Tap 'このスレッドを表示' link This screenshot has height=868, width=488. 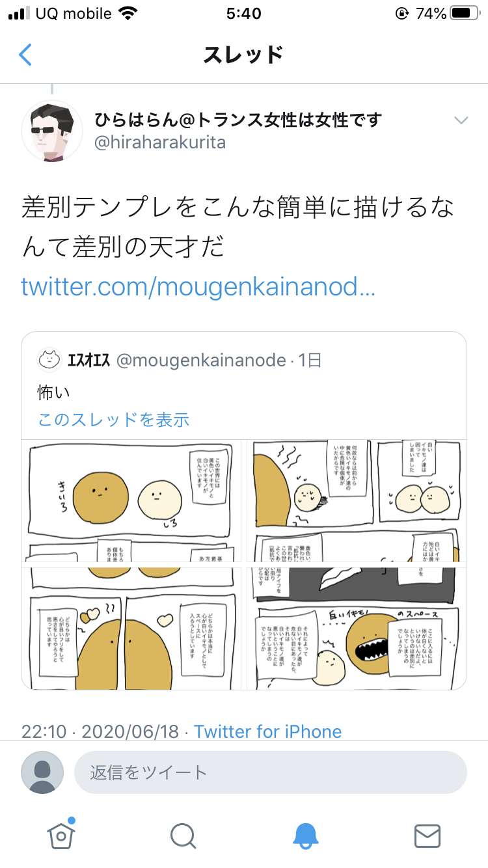point(113,420)
